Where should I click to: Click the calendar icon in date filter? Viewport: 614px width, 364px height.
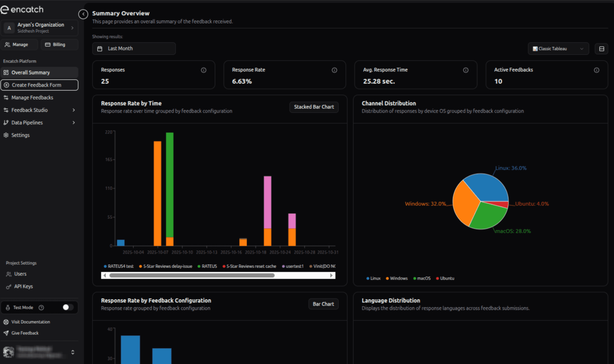(x=100, y=48)
